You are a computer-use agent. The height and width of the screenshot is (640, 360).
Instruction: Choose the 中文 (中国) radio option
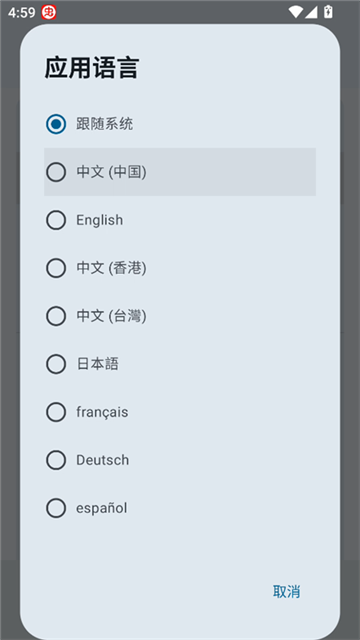click(56, 172)
